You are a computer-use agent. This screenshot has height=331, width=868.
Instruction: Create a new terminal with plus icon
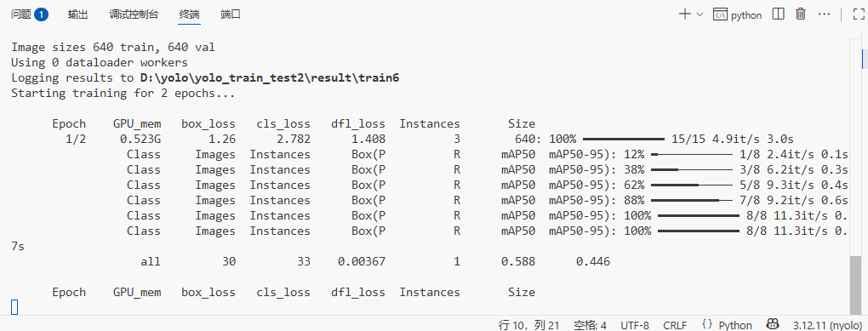tap(685, 14)
